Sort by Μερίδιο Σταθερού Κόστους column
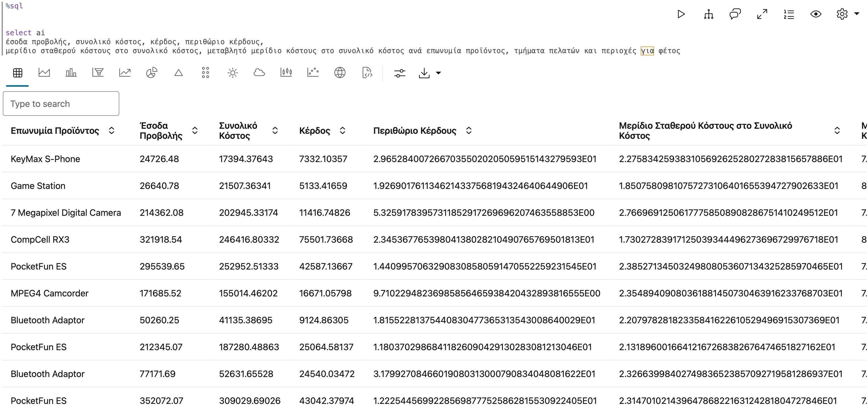 click(x=837, y=131)
